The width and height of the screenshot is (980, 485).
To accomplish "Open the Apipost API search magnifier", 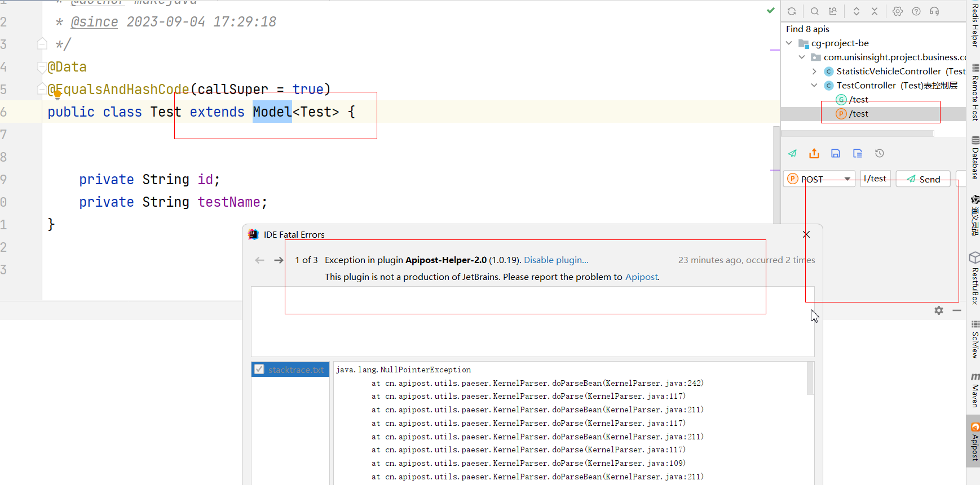I will (815, 11).
